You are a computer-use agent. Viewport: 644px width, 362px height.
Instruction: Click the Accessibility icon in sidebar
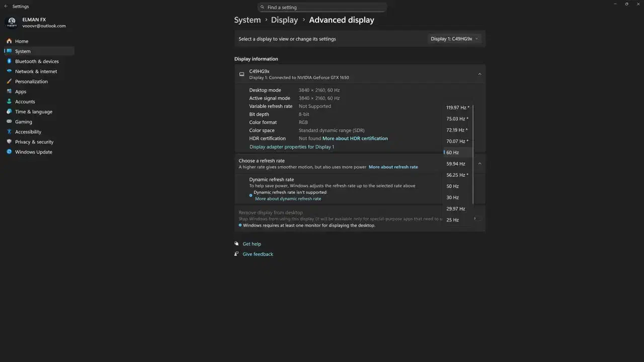point(9,132)
